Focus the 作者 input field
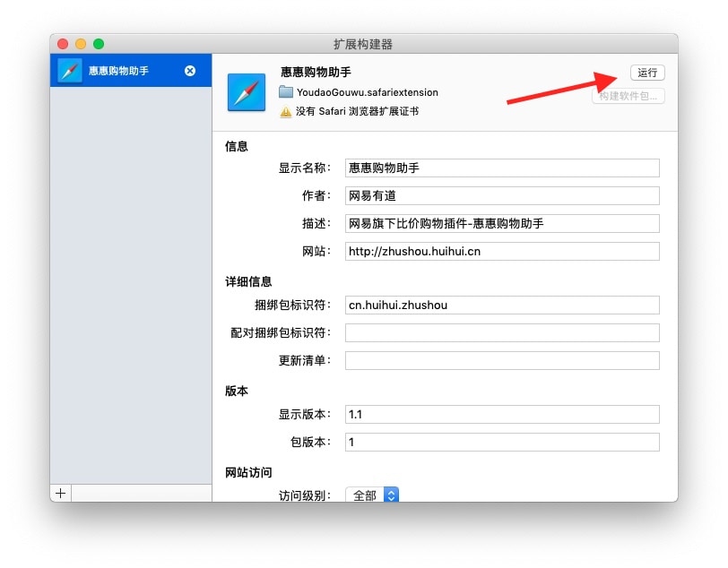The image size is (728, 568). click(502, 195)
